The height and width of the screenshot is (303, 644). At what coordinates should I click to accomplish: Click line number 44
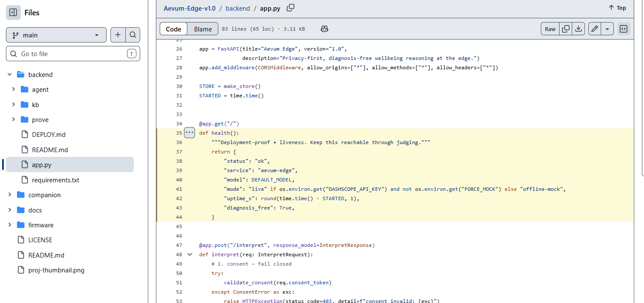179,217
